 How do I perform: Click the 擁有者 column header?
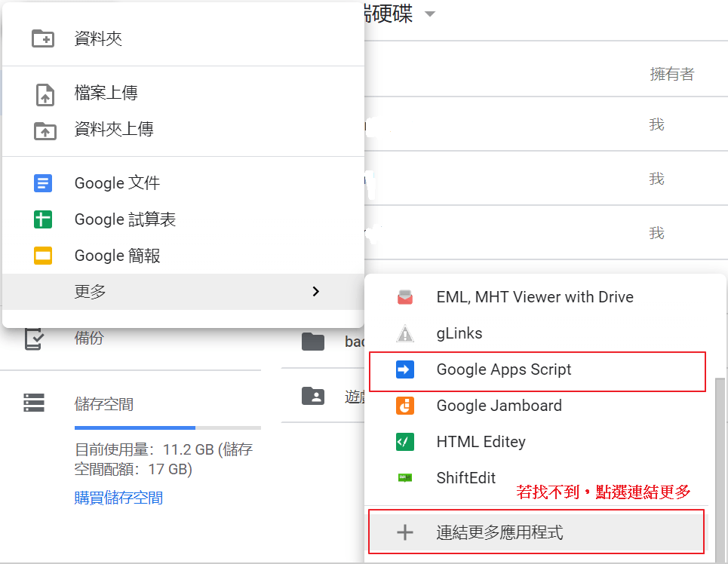[x=671, y=74]
